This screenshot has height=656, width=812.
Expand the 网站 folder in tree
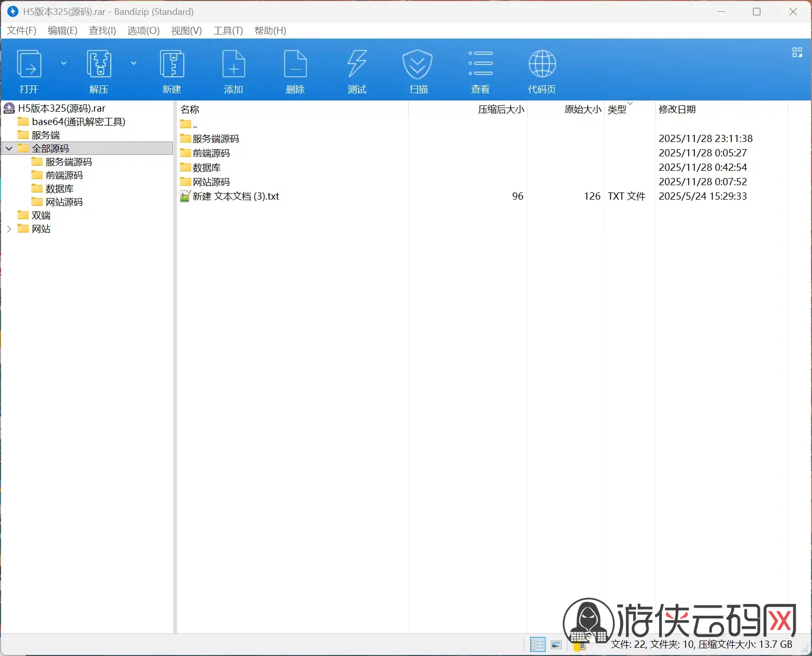pos(9,229)
